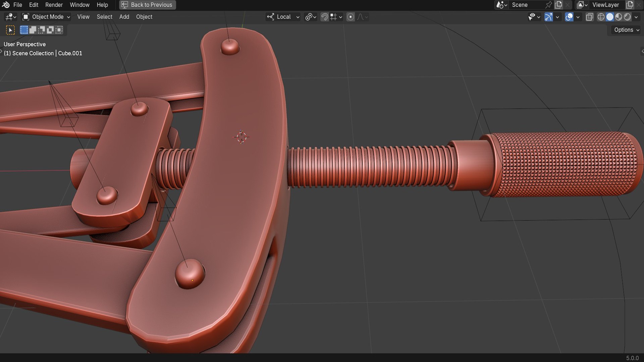This screenshot has height=362, width=644.
Task: Toggle proportional editing
Action: 351,17
